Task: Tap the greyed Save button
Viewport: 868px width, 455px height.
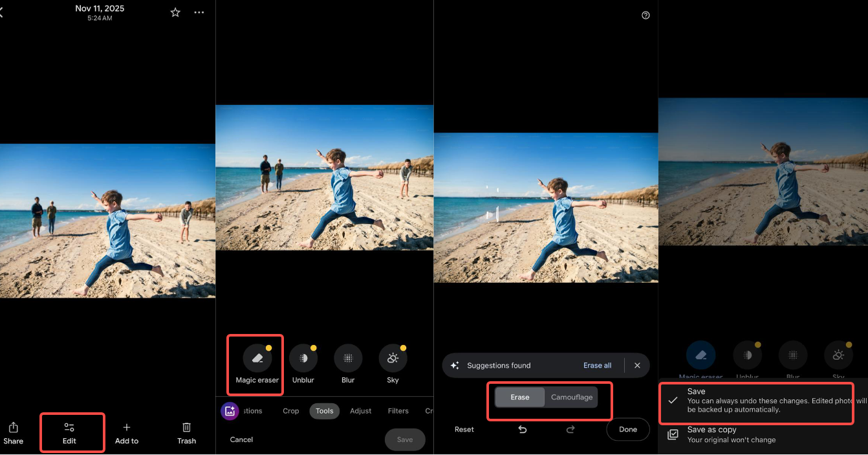Action: (x=405, y=439)
